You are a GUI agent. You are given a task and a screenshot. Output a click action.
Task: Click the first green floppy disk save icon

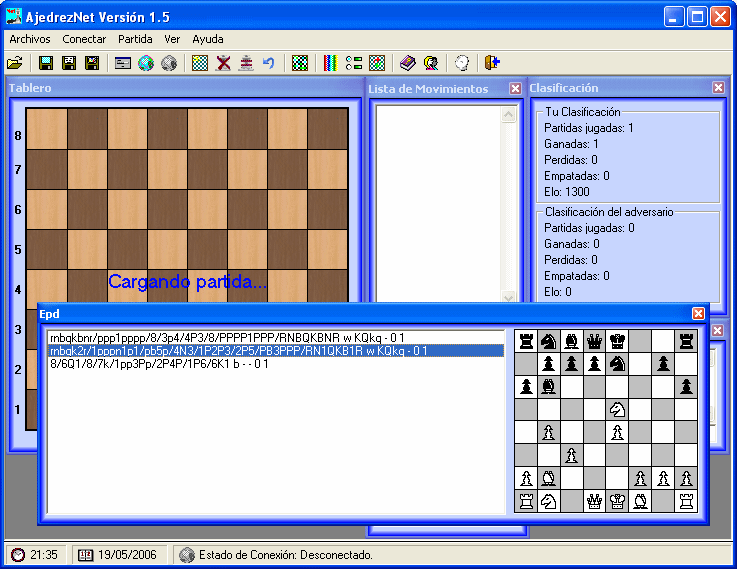45,63
